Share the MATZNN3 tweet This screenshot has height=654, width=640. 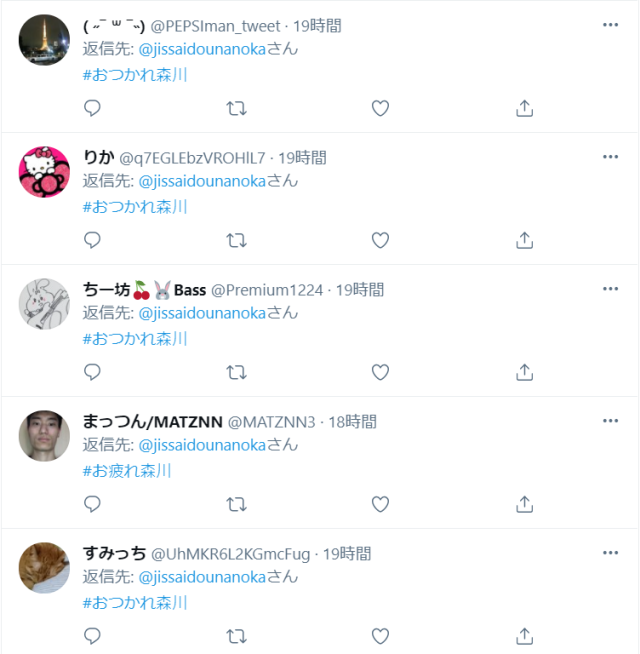(524, 504)
